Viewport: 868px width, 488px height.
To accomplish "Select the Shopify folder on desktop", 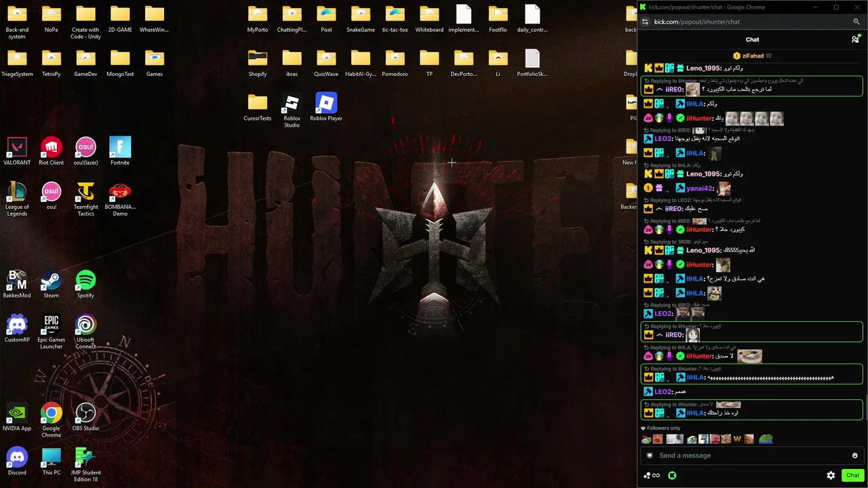I will point(258,63).
